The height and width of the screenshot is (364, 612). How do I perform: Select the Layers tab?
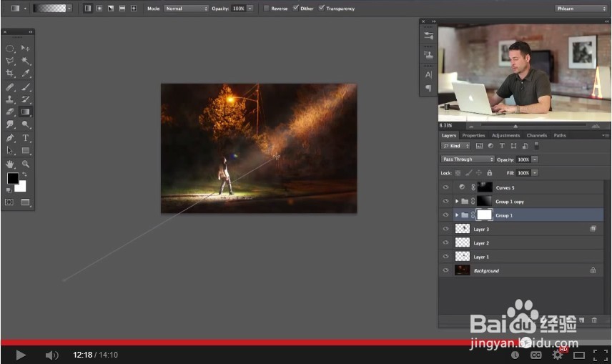click(x=449, y=136)
